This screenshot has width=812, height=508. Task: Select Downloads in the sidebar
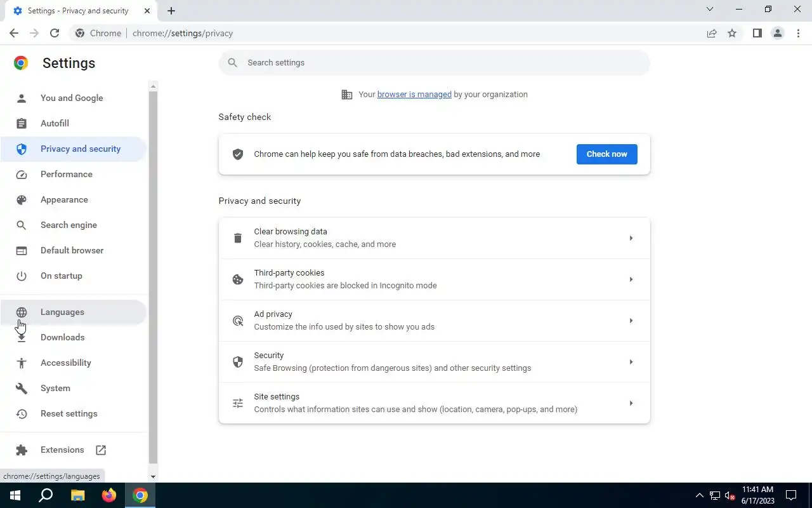(x=74, y=337)
